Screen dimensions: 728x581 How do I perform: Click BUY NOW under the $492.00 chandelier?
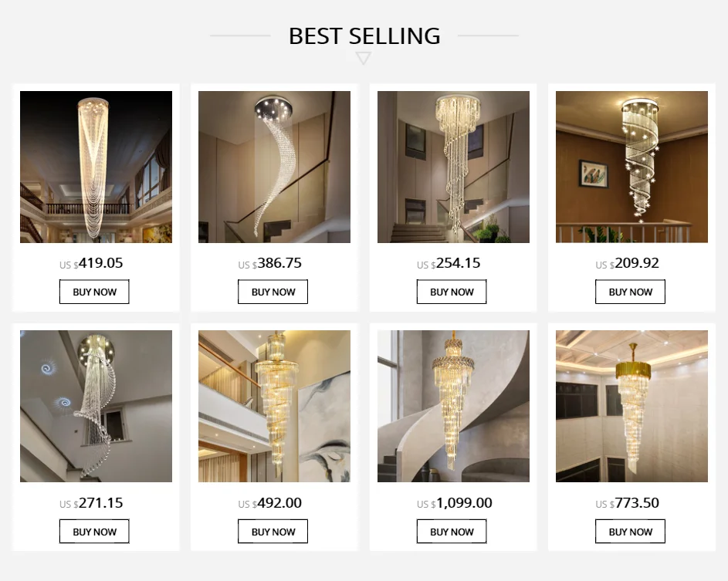[x=273, y=532]
